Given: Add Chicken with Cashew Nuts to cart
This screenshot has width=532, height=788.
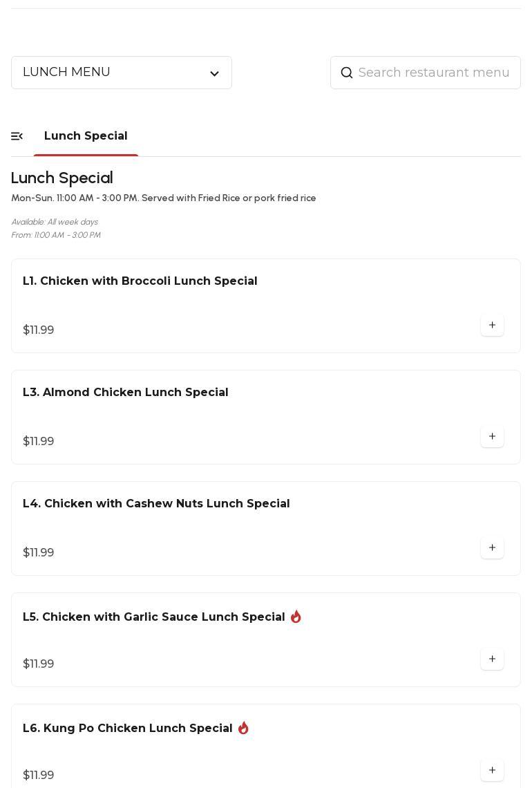Looking at the screenshot, I should pyautogui.click(x=492, y=548).
